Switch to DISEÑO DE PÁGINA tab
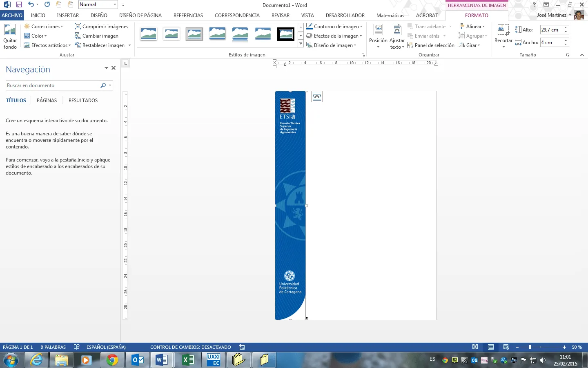Image resolution: width=588 pixels, height=368 pixels. click(x=140, y=15)
